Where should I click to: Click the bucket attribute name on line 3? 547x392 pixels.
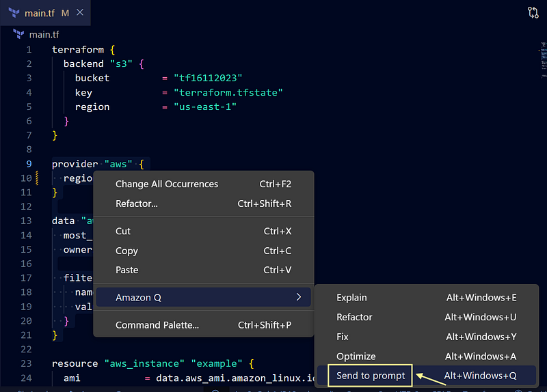[x=92, y=78]
